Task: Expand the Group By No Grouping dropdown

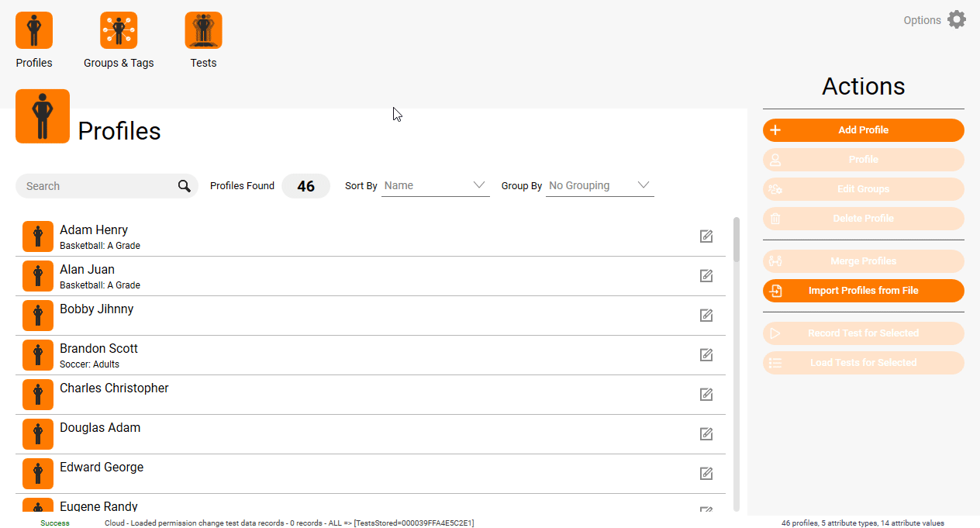Action: (x=599, y=185)
